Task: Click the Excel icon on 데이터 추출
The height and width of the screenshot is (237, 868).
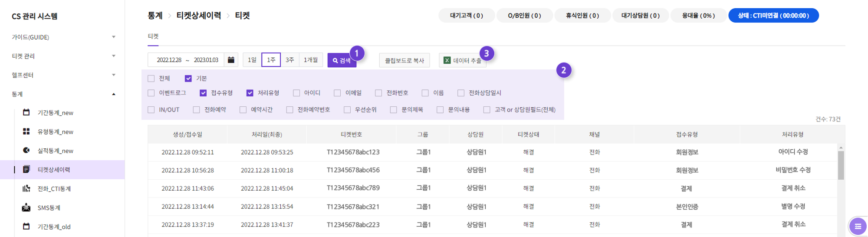Action: point(447,60)
